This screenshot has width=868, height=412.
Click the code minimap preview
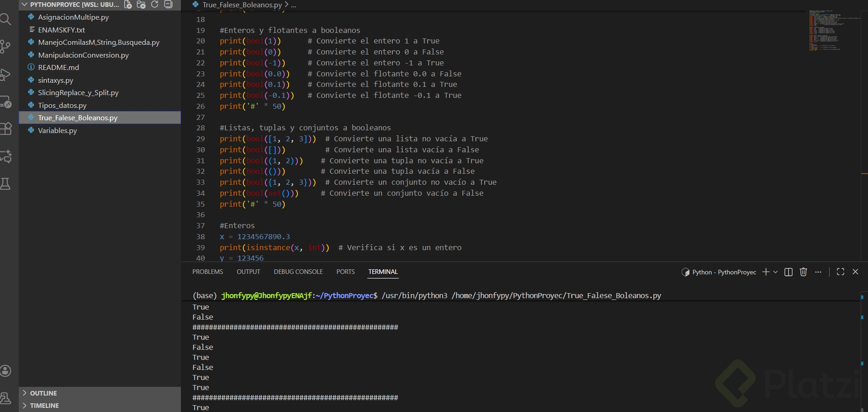coord(826,30)
